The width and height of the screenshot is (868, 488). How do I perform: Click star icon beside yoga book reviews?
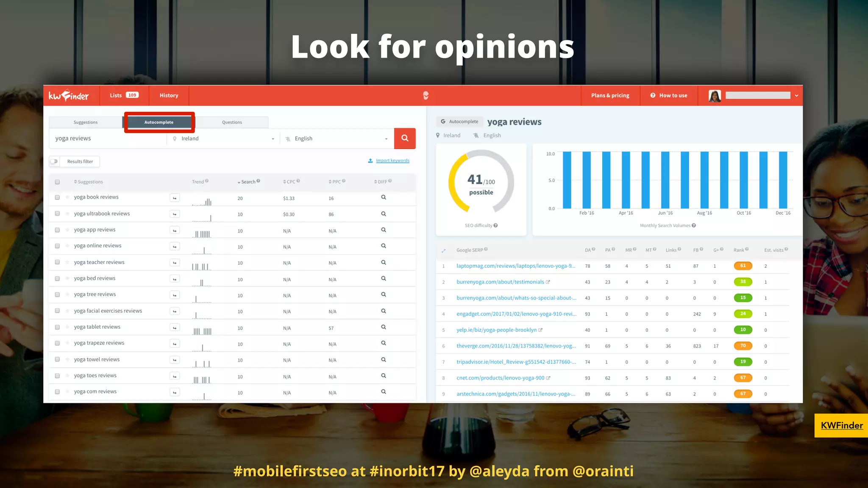pos(67,197)
